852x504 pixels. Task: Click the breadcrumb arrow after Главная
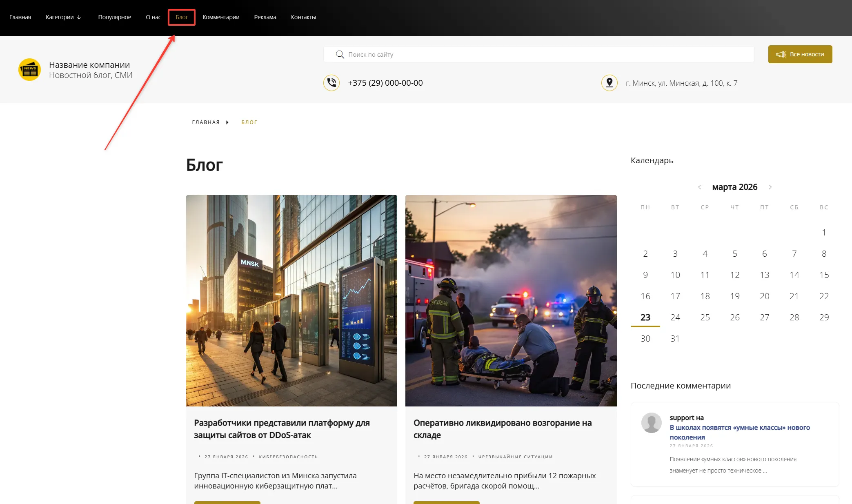(x=227, y=122)
